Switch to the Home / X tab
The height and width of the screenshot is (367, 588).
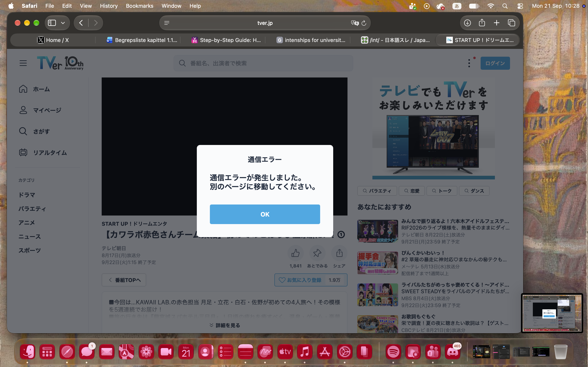pos(53,40)
